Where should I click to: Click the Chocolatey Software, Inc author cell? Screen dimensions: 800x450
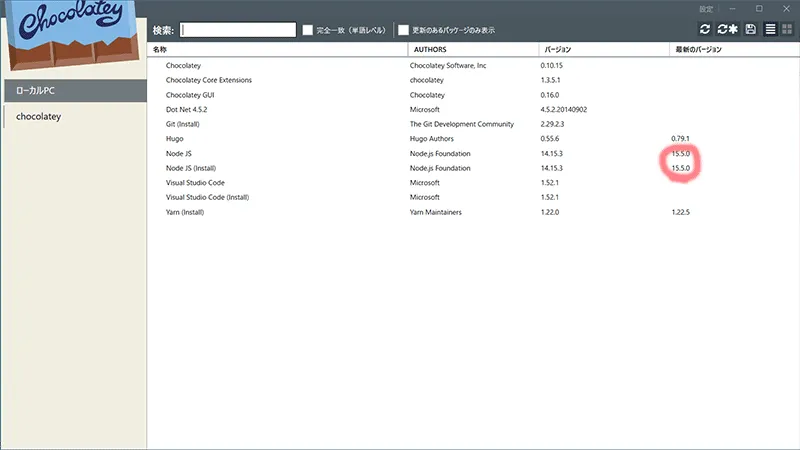click(448, 65)
